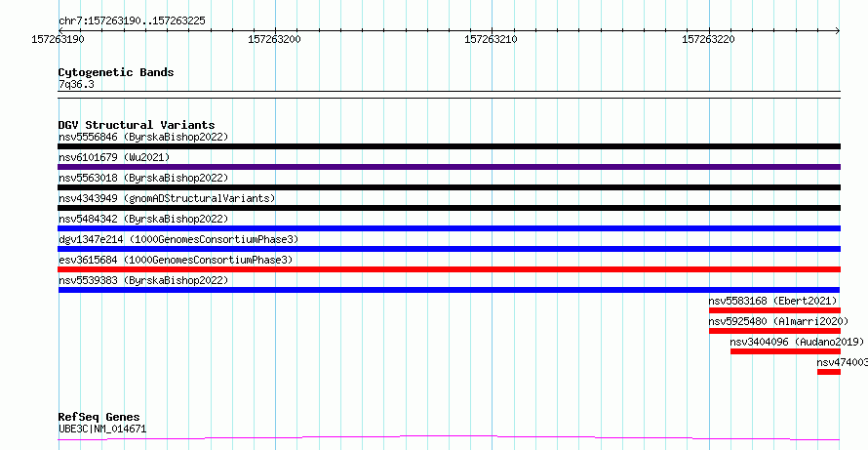Select the red nsv3404096 variant bar
The width and height of the screenshot is (868, 450).
785,351
